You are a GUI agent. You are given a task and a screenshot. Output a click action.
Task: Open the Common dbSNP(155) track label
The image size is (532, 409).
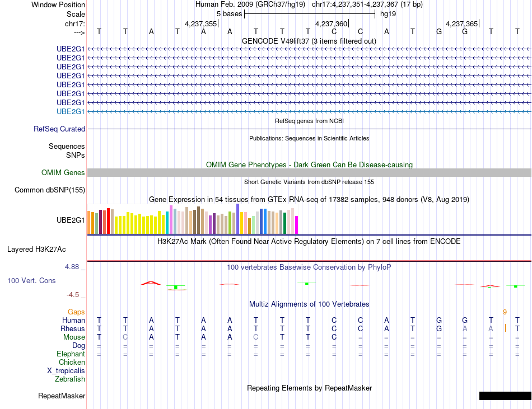50,190
